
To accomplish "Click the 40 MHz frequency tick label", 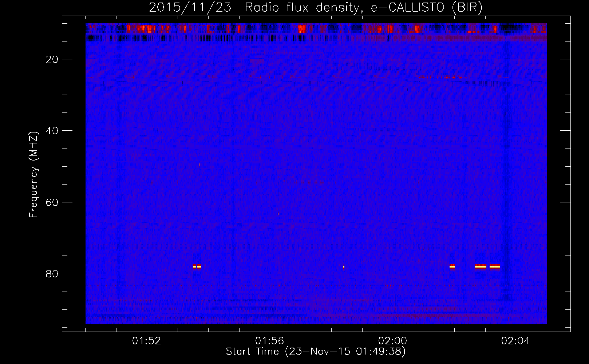I will (x=52, y=131).
